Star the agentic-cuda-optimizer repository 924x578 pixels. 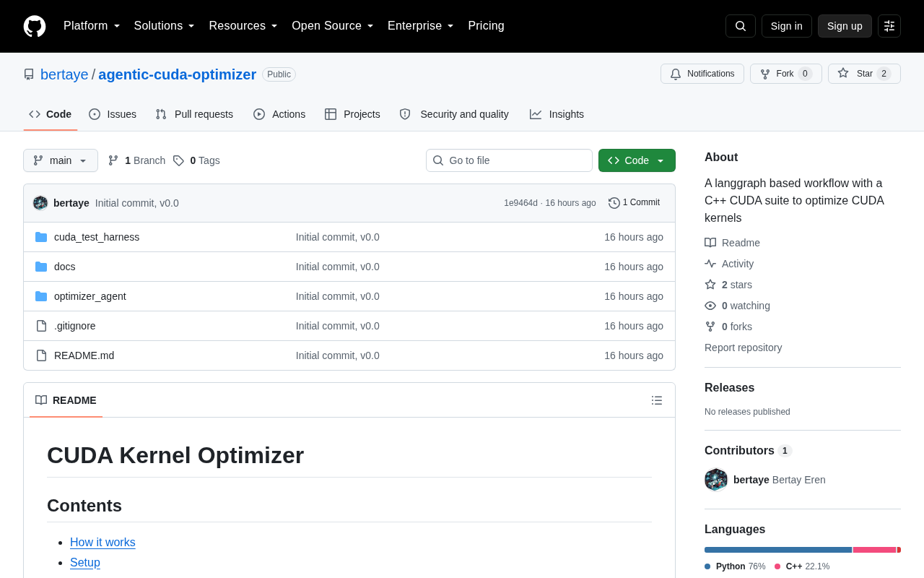tap(864, 74)
